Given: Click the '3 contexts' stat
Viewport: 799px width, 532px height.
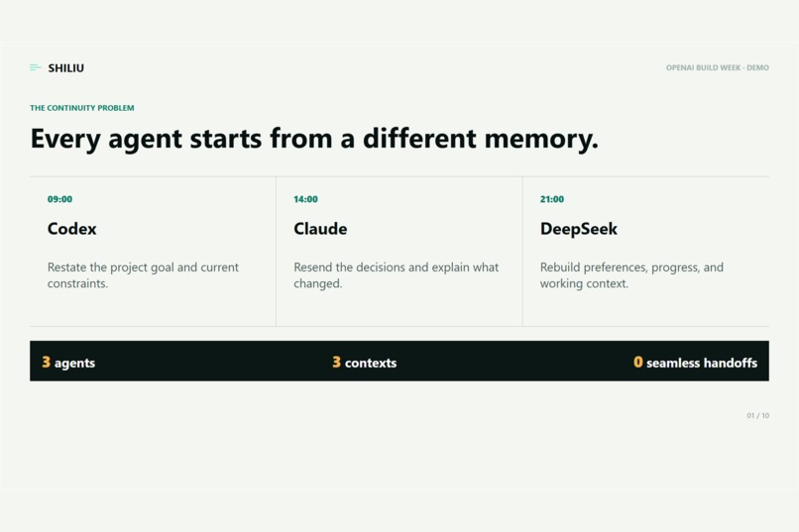Looking at the screenshot, I should 365,362.
